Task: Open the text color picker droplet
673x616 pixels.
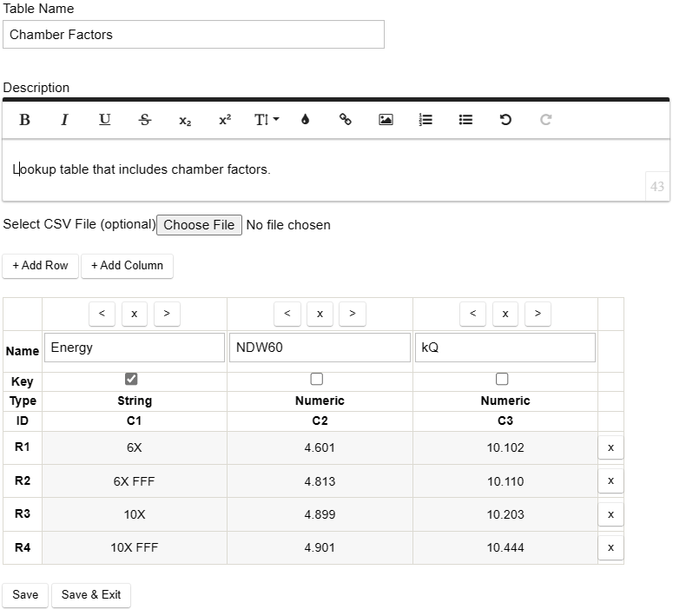Action: click(305, 120)
